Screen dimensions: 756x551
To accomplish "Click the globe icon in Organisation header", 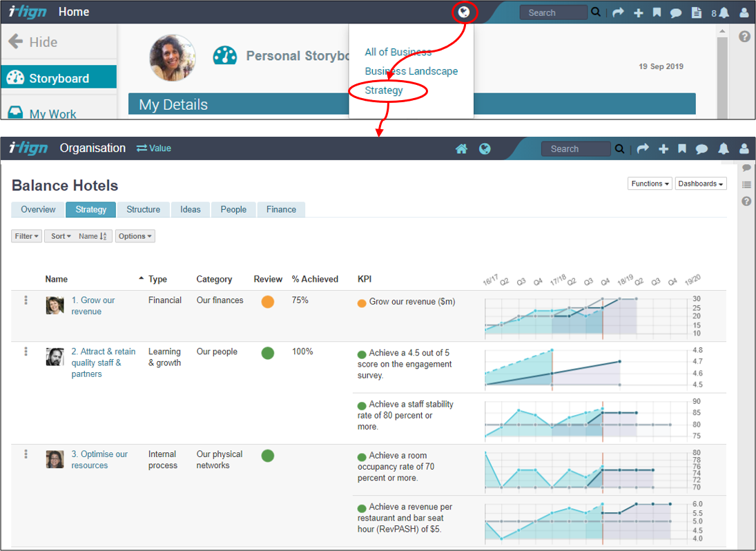I will pyautogui.click(x=485, y=149).
